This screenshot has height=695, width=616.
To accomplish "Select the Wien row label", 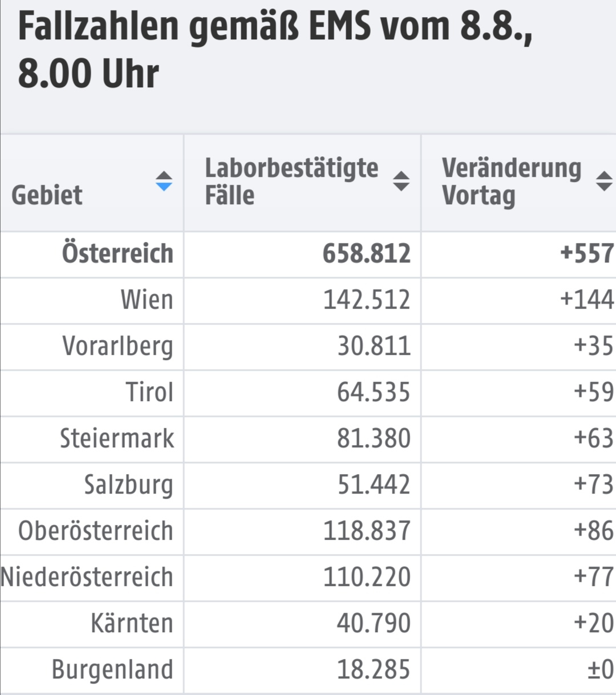I will (147, 300).
